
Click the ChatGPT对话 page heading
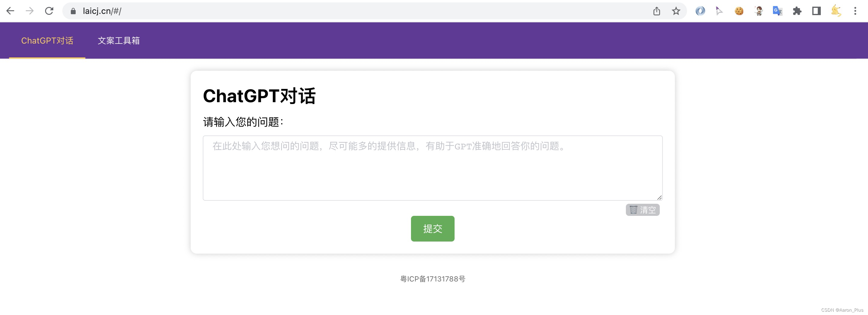pos(259,96)
